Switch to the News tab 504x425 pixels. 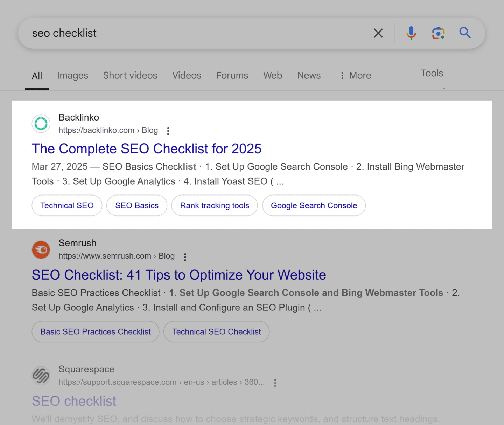(309, 75)
